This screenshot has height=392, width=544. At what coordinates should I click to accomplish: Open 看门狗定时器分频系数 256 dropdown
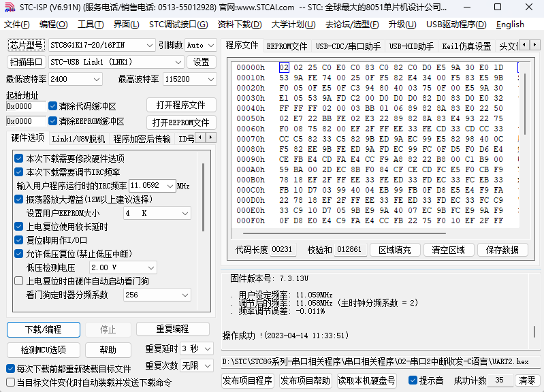pyautogui.click(x=157, y=295)
